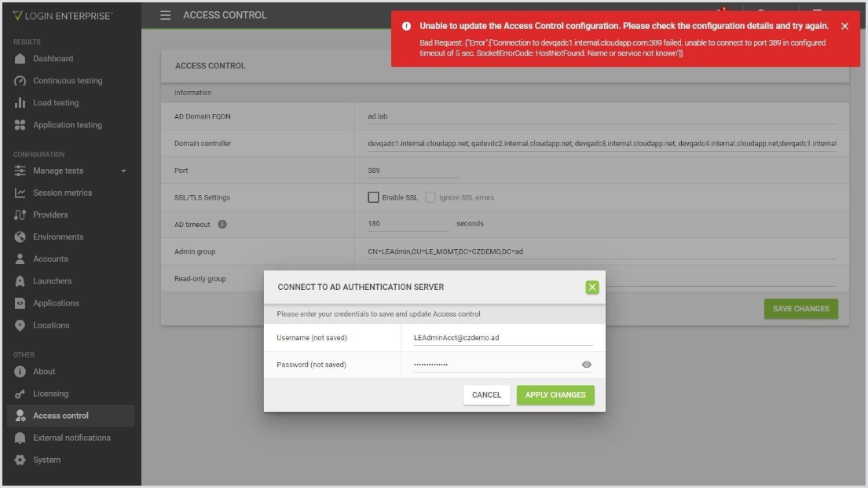The height and width of the screenshot is (488, 868).
Task: Click the Providers icon in sidebar
Action: coord(20,215)
